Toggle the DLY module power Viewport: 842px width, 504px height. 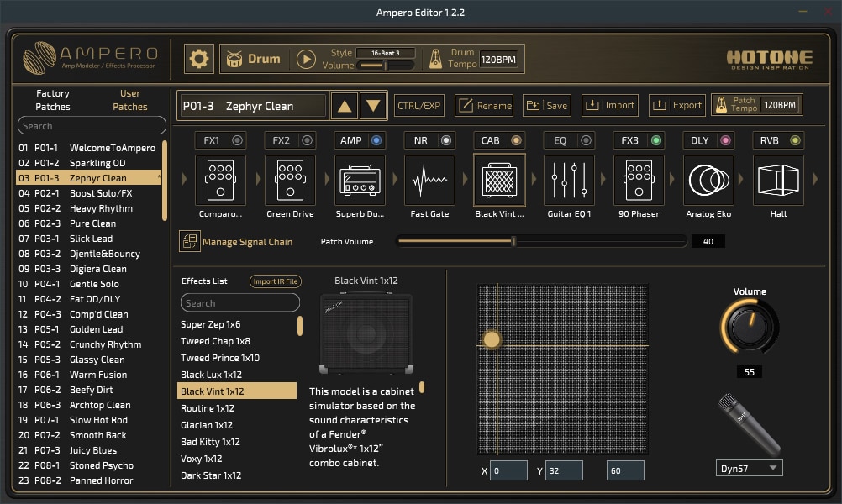(725, 140)
